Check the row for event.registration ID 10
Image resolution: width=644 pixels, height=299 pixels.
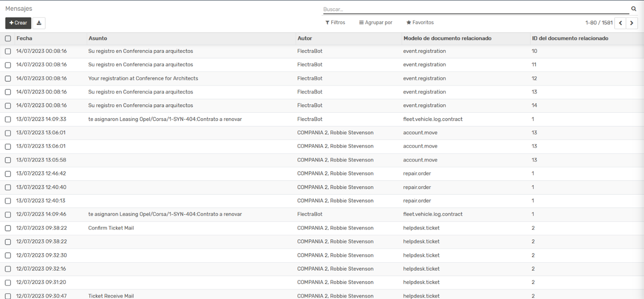pos(8,51)
